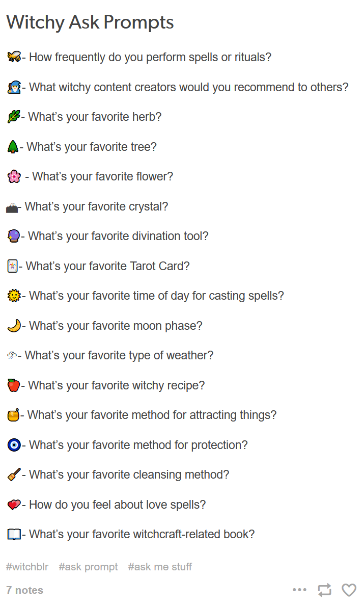Like the post with heart icon
The width and height of the screenshot is (364, 605).
(349, 590)
